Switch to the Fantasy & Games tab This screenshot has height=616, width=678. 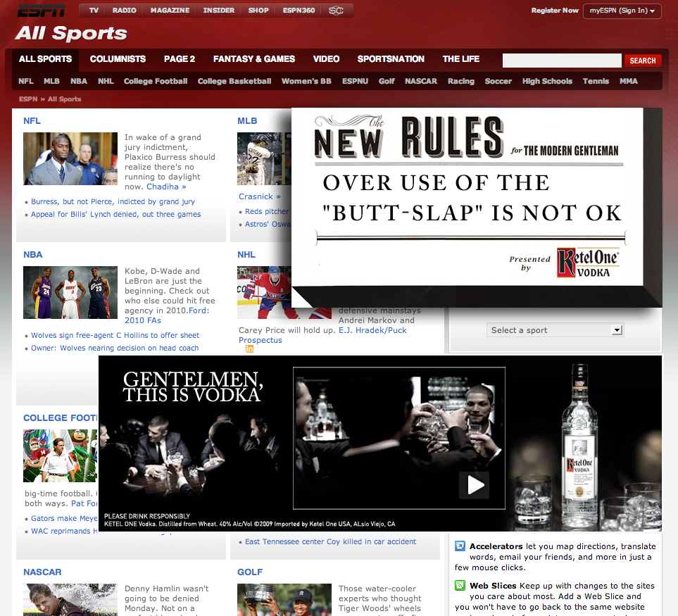[253, 59]
